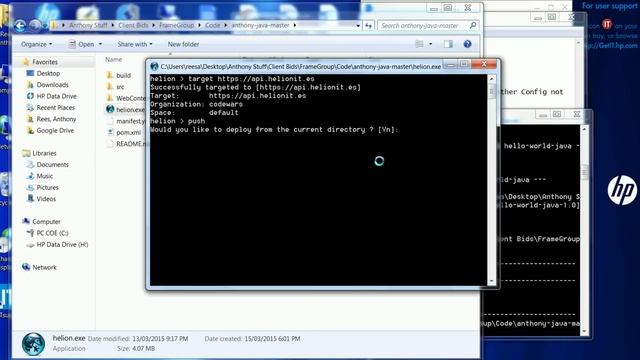Click helion.exe console title bar icon
This screenshot has width=640, height=360.
click(x=154, y=66)
